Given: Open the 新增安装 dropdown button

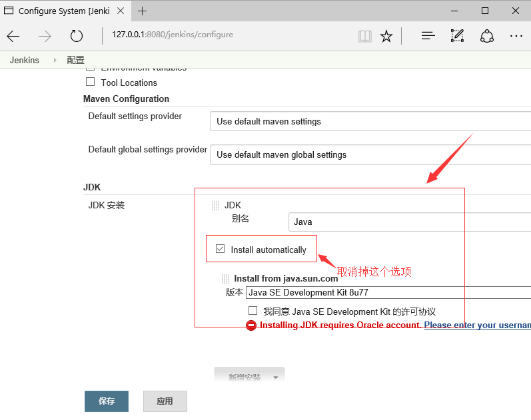Looking at the screenshot, I should (250, 375).
